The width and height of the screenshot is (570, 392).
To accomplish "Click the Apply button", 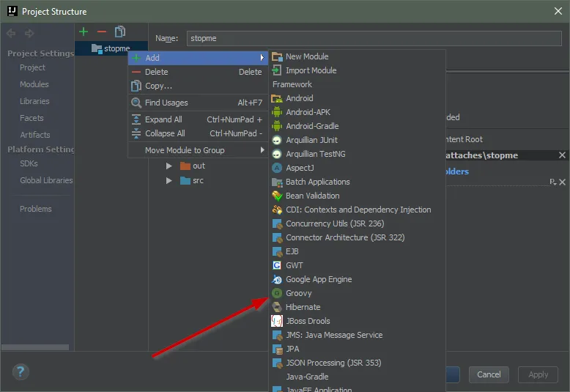I will tap(538, 374).
